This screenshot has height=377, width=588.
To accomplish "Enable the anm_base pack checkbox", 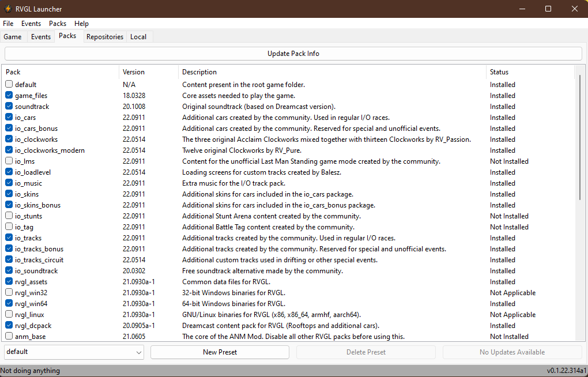I will (x=9, y=336).
